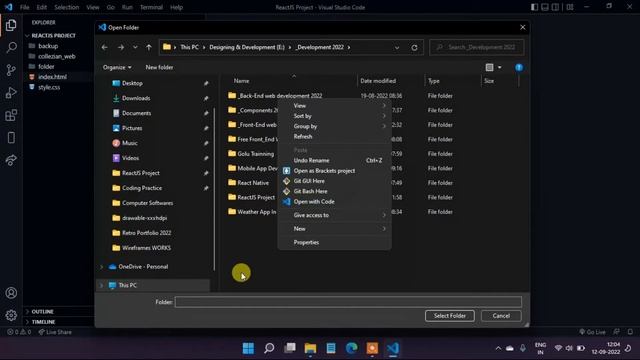Open Source Control view in activity bar
This screenshot has width=640, height=360.
pyautogui.click(x=11, y=70)
